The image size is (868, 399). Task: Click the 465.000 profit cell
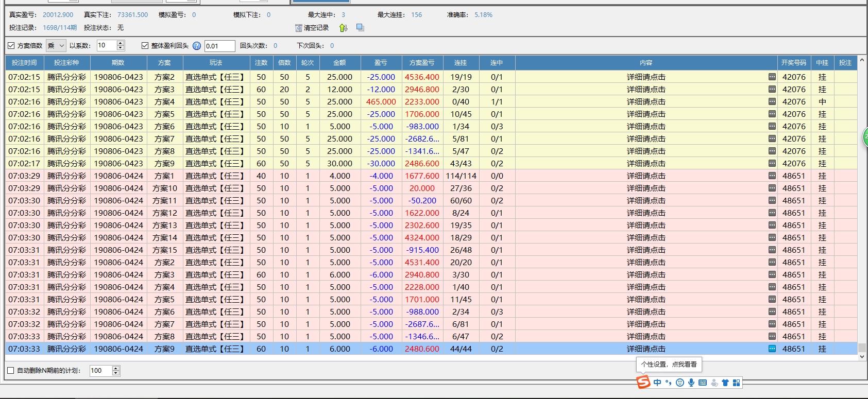click(x=381, y=101)
